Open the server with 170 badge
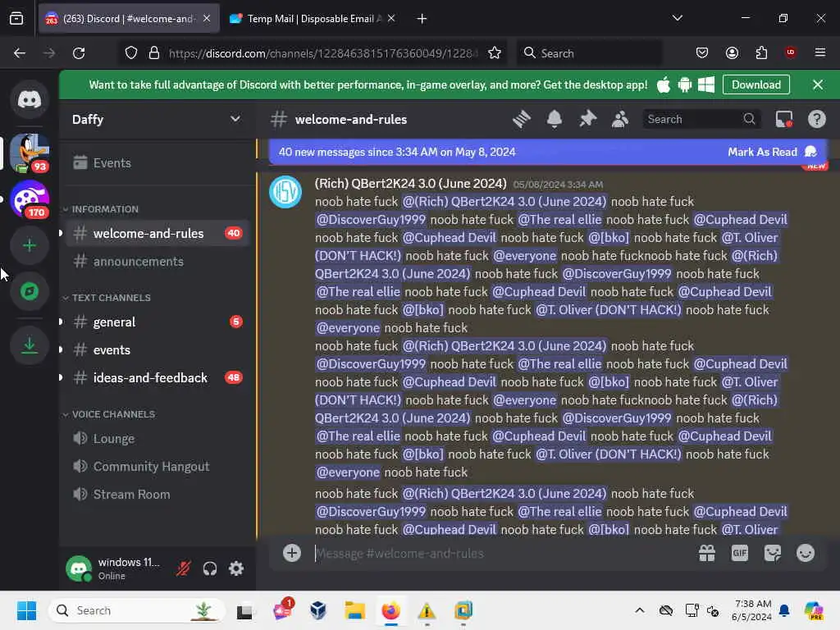Image resolution: width=840 pixels, height=630 pixels. [x=30, y=199]
